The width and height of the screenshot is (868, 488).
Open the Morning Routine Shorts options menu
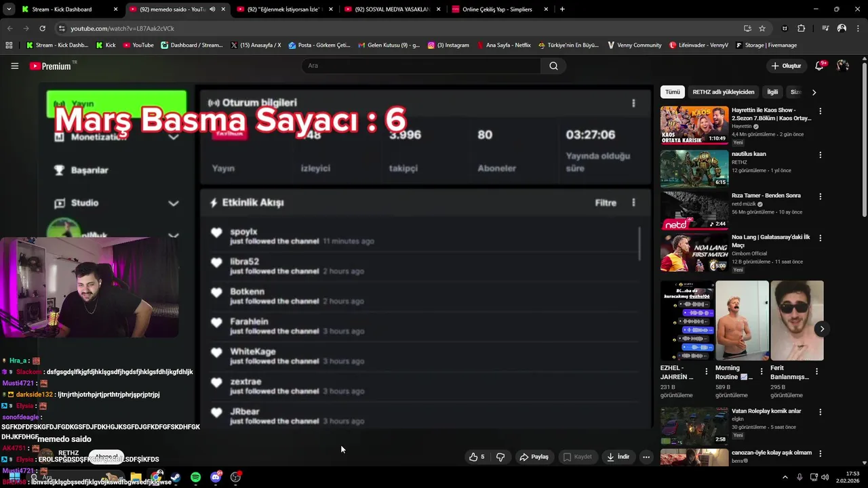coord(762,371)
